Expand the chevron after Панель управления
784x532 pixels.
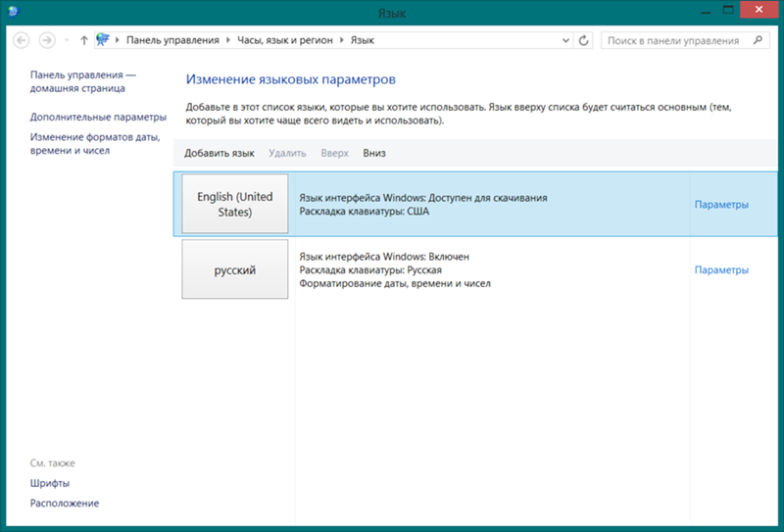[228, 40]
